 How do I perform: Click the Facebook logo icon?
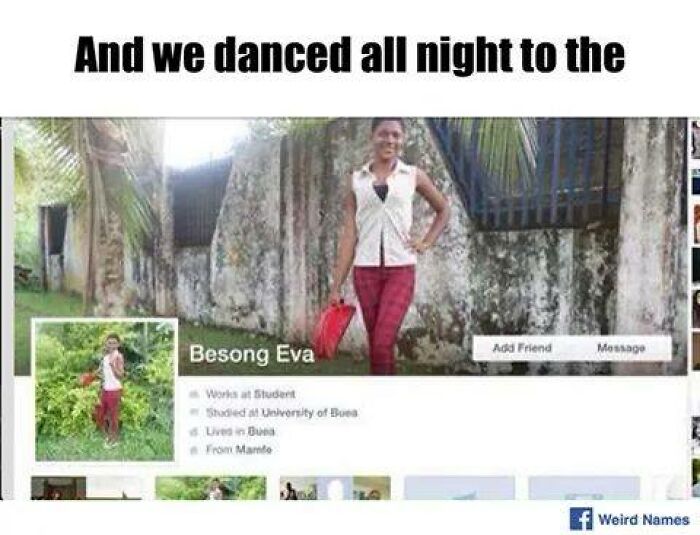(581, 519)
